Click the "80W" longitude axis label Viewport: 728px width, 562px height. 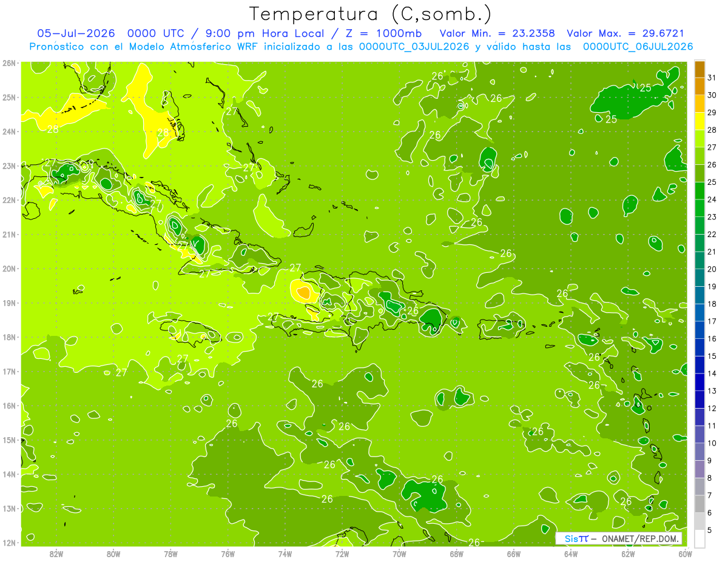(x=113, y=553)
